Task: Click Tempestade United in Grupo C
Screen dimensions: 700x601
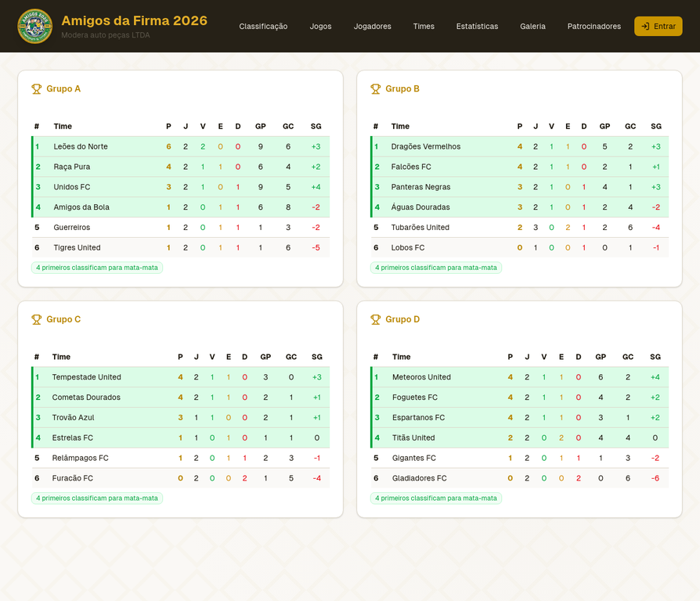Action: [86, 377]
